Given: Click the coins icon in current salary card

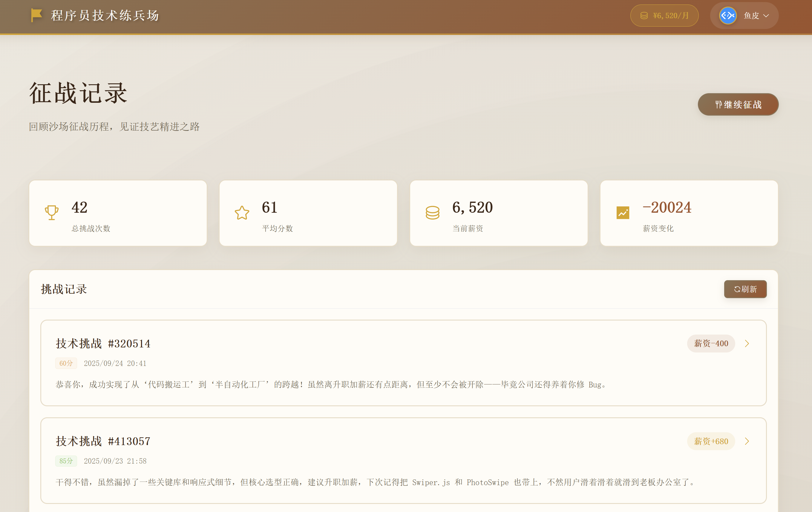Looking at the screenshot, I should [x=432, y=213].
